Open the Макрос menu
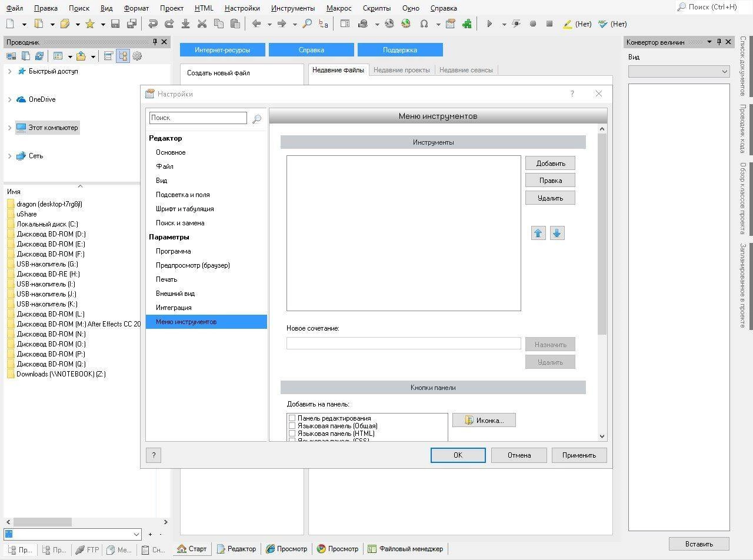Viewport: 753px width, 560px height. point(339,8)
